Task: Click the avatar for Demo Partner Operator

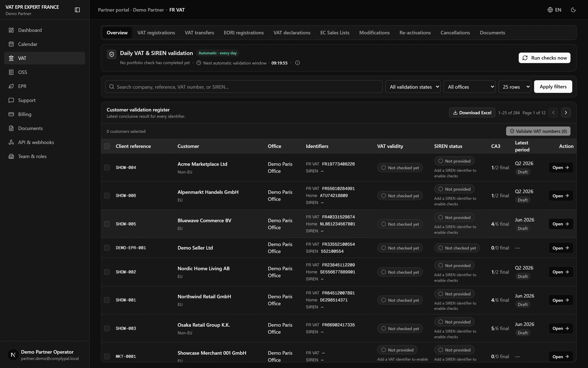Action: pos(13,355)
